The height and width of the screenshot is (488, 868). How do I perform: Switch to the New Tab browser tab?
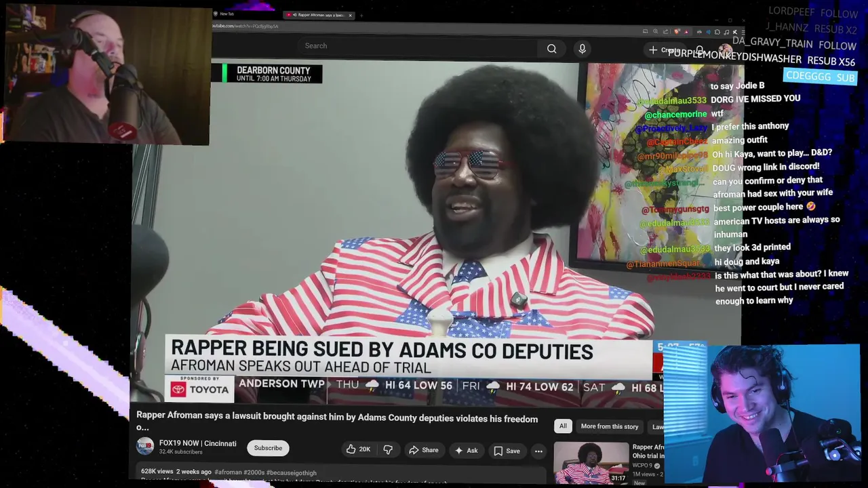[x=226, y=14]
